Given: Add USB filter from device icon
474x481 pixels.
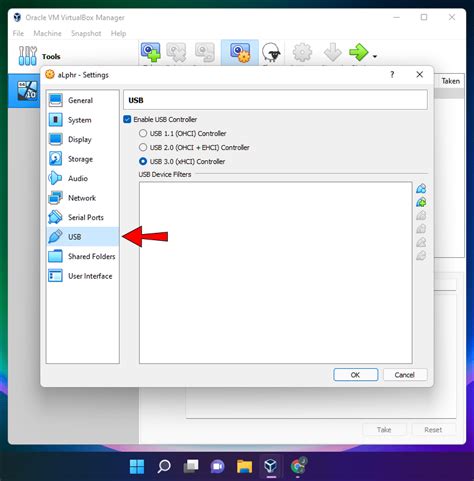Looking at the screenshot, I should 421,202.
